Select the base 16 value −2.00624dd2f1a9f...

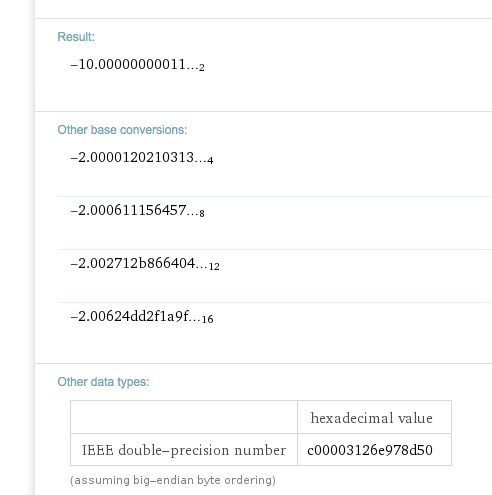click(142, 317)
